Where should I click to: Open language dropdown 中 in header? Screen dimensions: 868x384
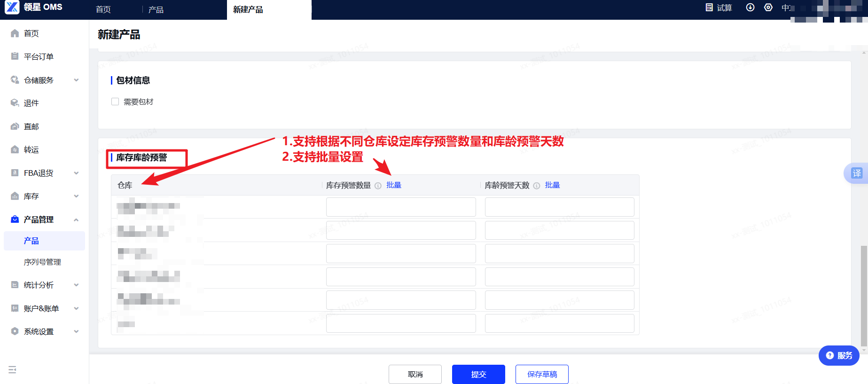[786, 8]
